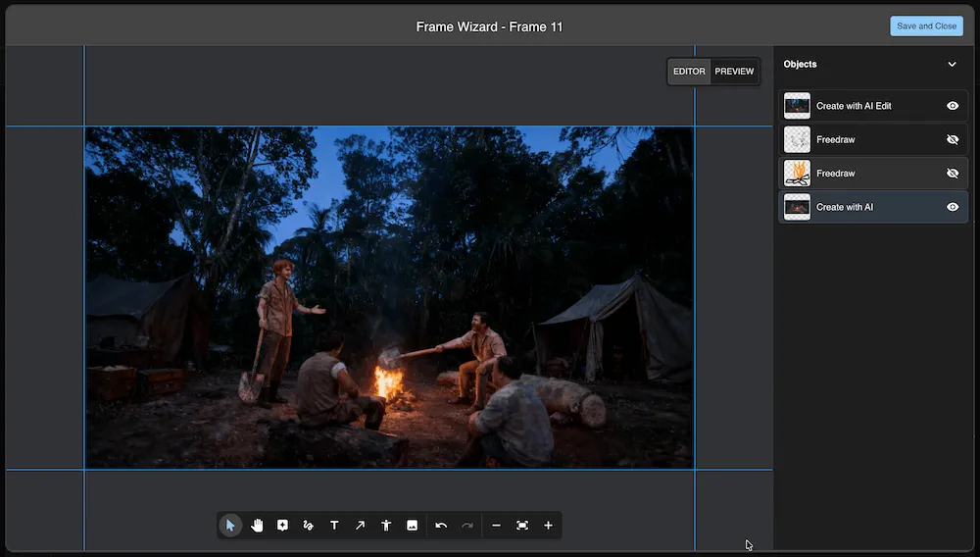Choose the text tool
The image size is (980, 557).
click(334, 526)
